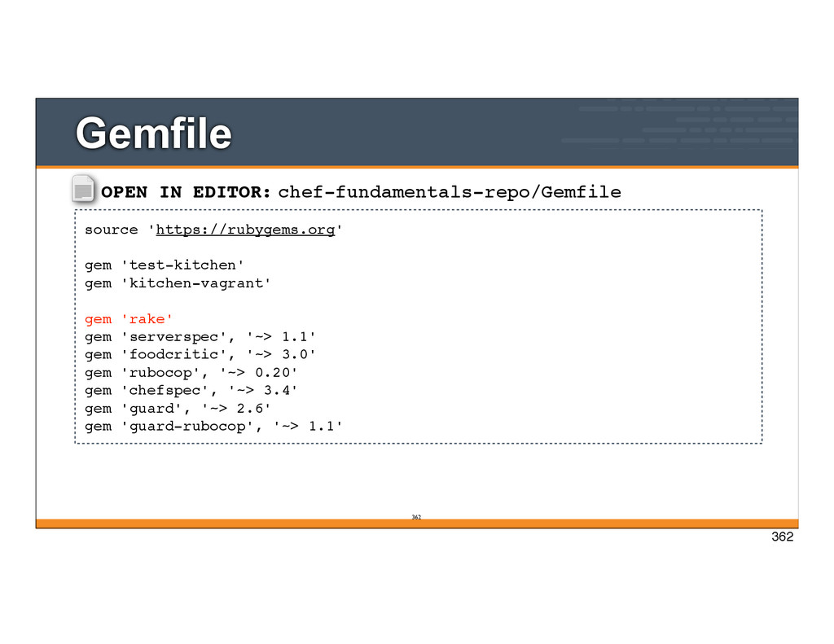Click the line gem 'foodcritic', '~> 3.0'

coord(200,355)
